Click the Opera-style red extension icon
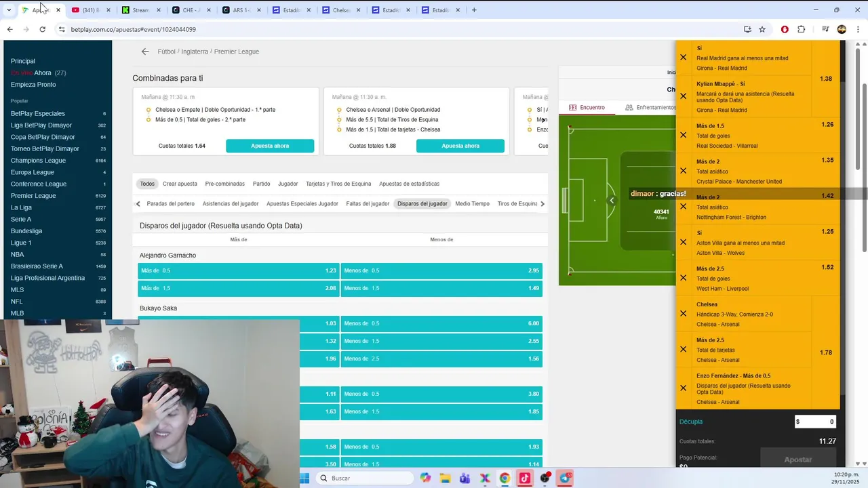The height and width of the screenshot is (488, 868). coord(785,29)
